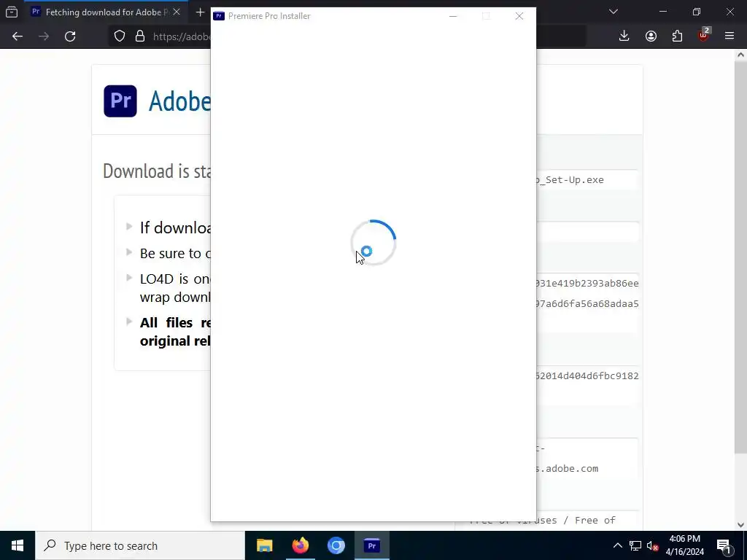Open Firefox View icon left of tabs
This screenshot has height=560, width=747.
pos(12,12)
